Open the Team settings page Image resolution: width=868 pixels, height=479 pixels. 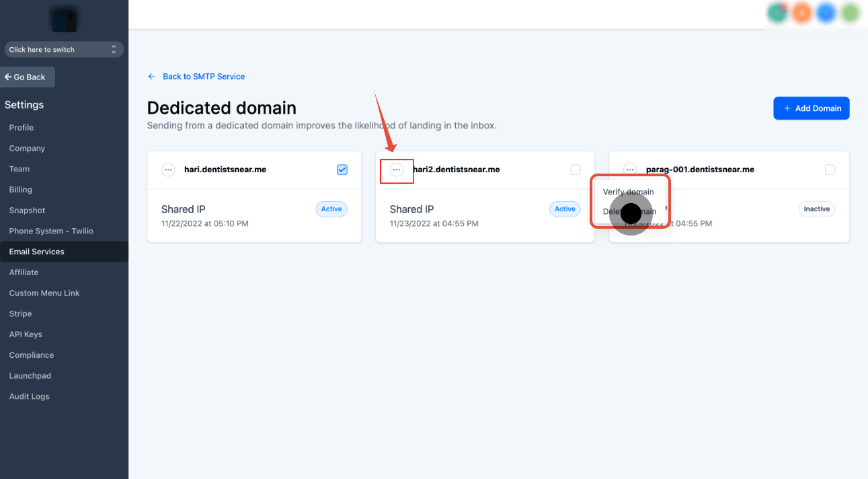tap(19, 169)
